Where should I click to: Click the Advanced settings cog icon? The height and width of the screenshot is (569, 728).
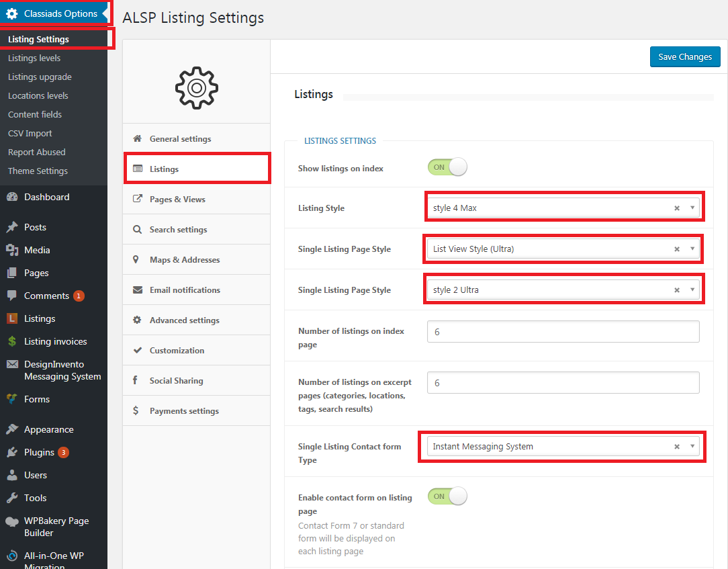(137, 320)
